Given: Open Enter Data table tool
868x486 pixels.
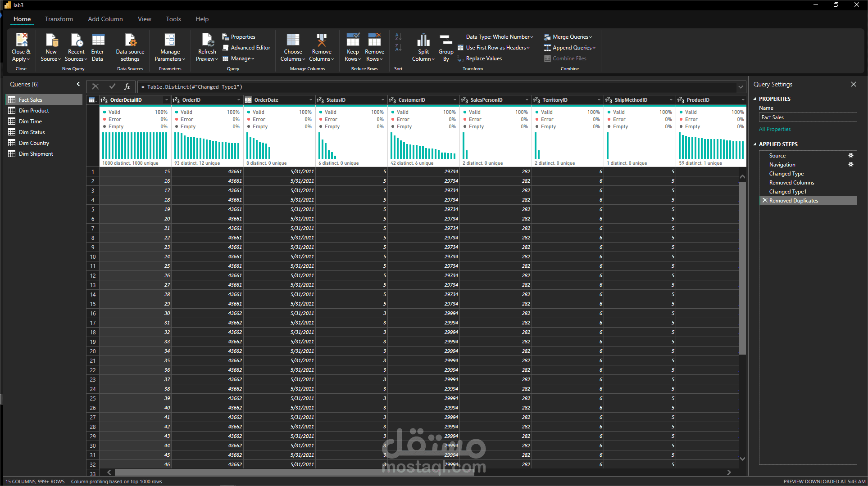Looking at the screenshot, I should pos(98,40).
